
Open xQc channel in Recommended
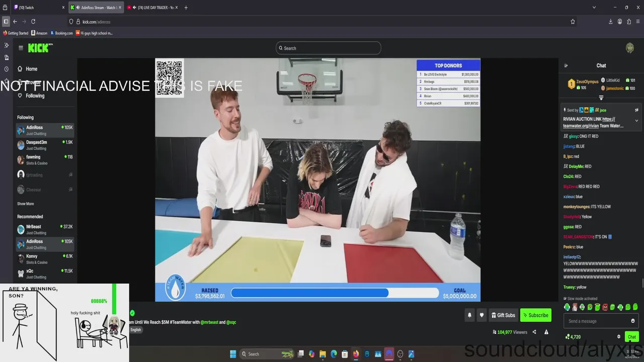coord(45,274)
